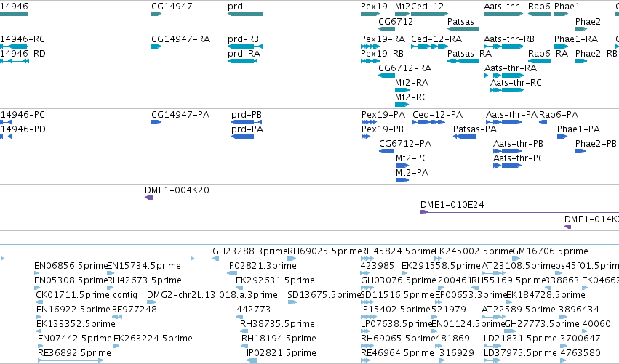Select the 14946-RC transcript
Viewport: 619px width, 364px height.
13,46
